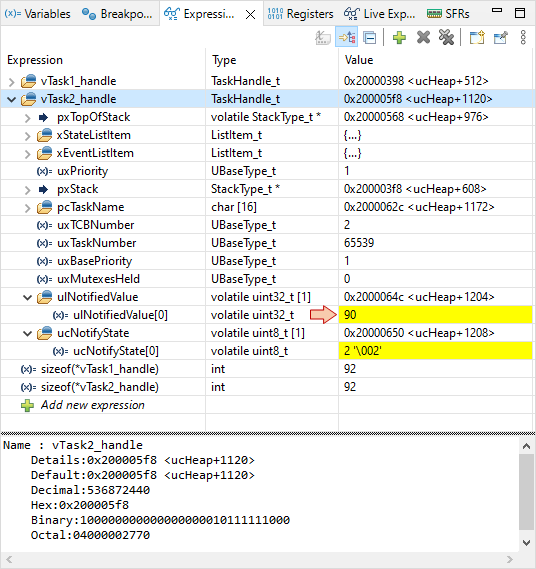The height and width of the screenshot is (569, 536).
Task: Remove all expressions with the double X icon
Action: click(446, 37)
